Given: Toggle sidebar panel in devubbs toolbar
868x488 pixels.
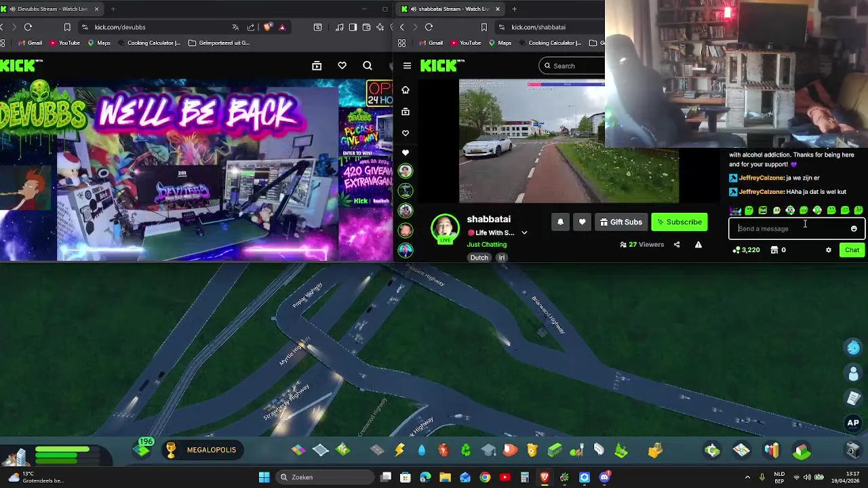Looking at the screenshot, I should click(353, 27).
